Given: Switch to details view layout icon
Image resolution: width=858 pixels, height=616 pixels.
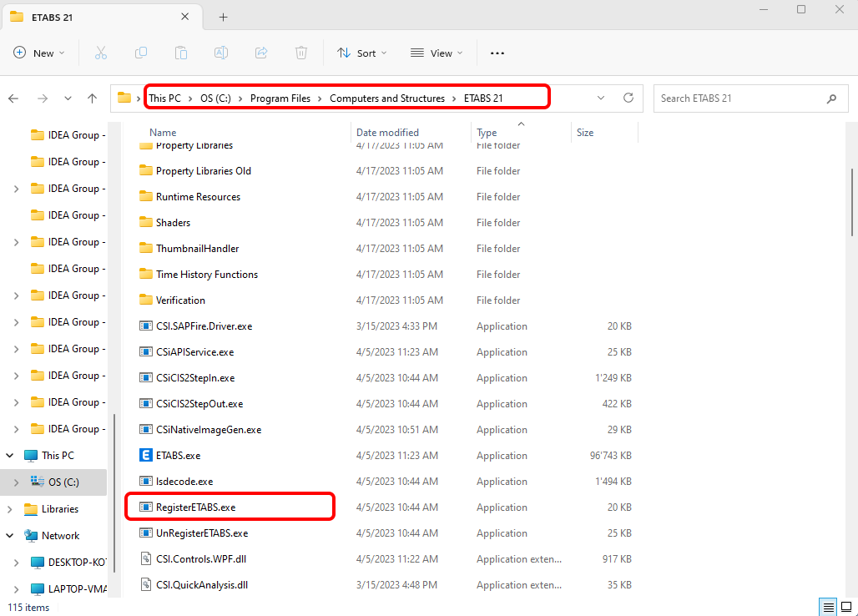Looking at the screenshot, I should point(828,607).
